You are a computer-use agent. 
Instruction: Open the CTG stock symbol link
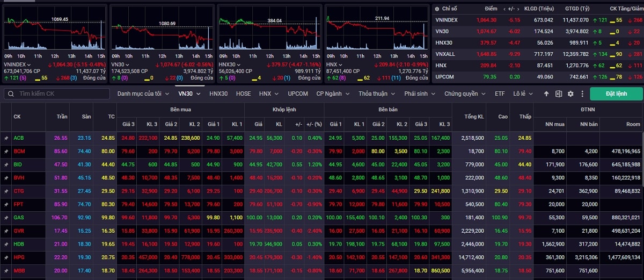coord(19,191)
